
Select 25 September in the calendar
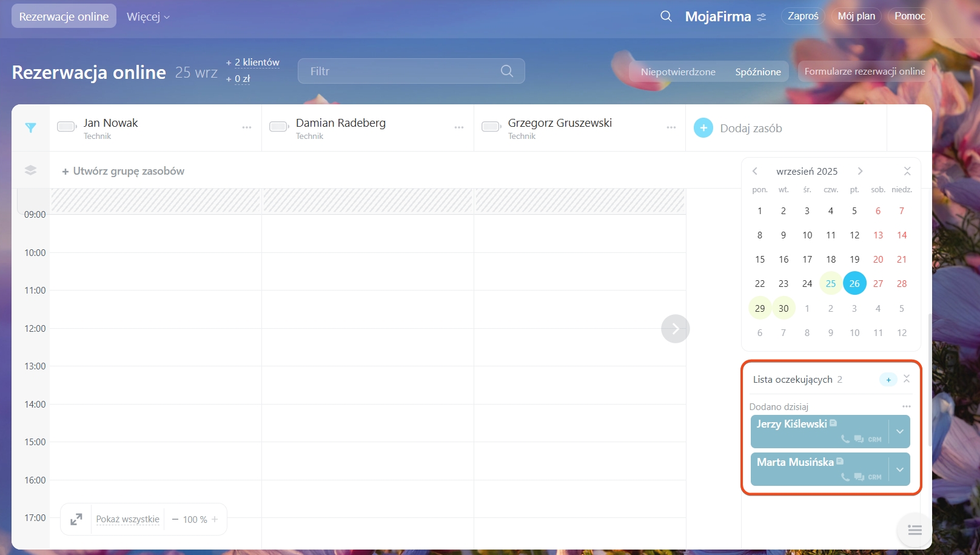click(x=831, y=283)
